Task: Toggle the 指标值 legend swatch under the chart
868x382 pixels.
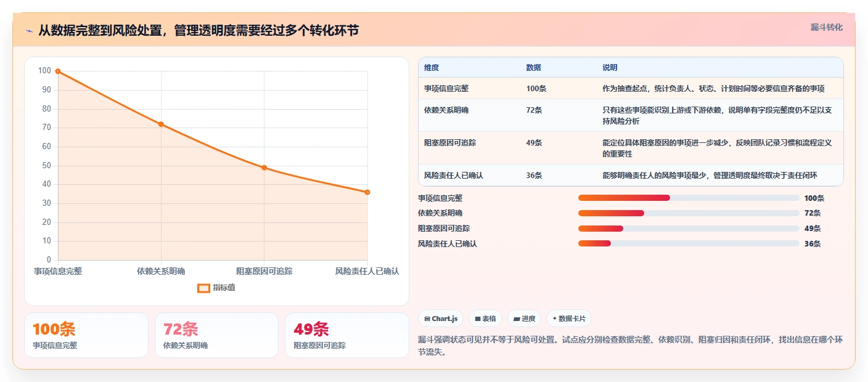Action: tap(203, 288)
